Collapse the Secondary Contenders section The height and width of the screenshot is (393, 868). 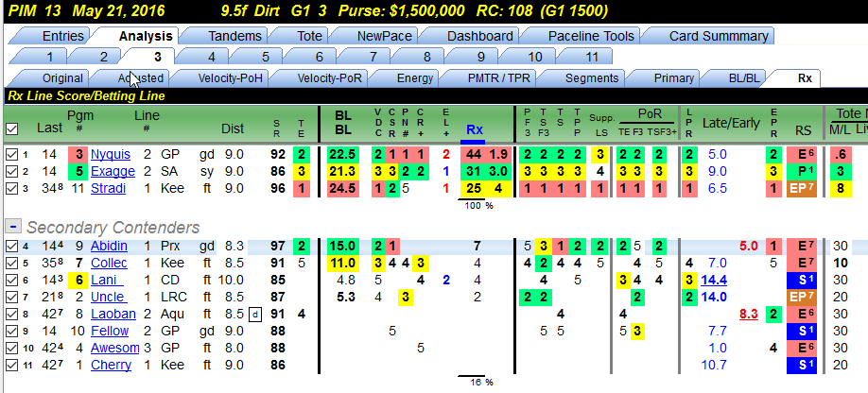[x=13, y=226]
